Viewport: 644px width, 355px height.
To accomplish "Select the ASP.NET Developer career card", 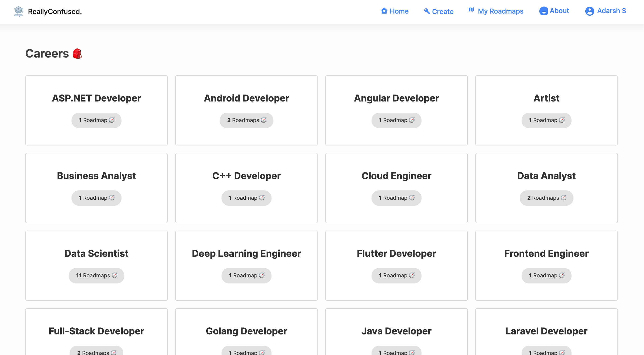I will click(x=96, y=98).
